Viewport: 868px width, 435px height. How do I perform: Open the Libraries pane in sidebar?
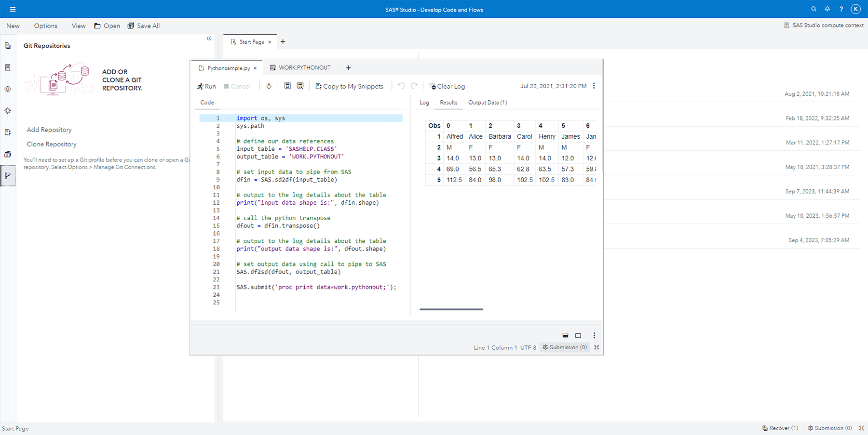click(8, 154)
